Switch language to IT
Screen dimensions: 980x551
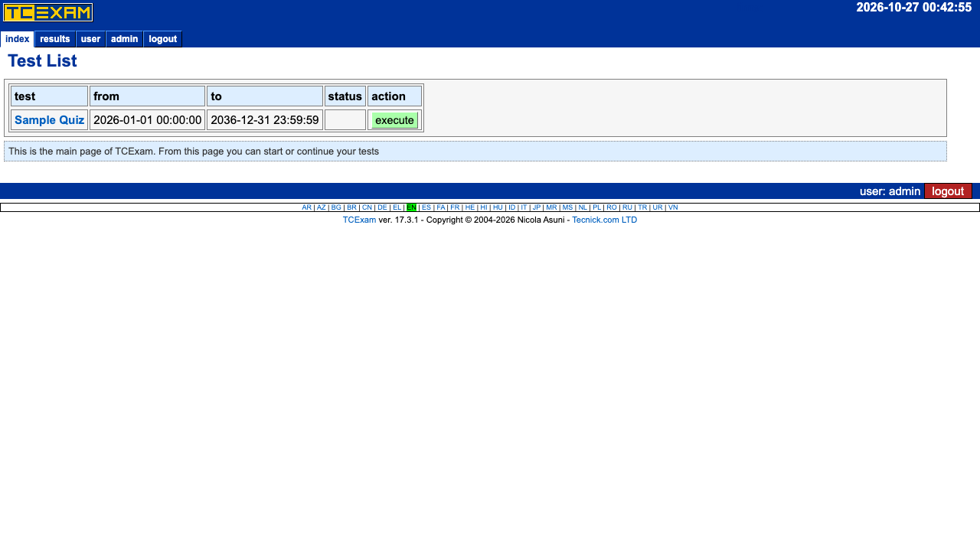[524, 207]
